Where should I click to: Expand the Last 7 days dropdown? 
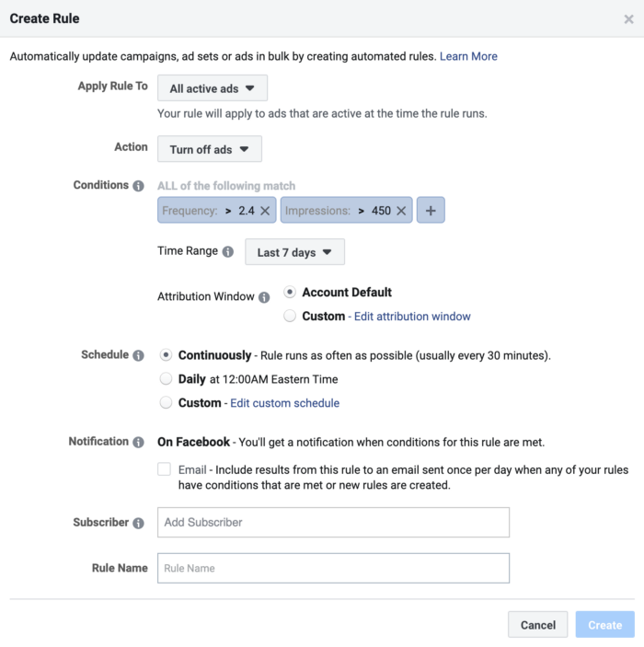[x=294, y=252]
